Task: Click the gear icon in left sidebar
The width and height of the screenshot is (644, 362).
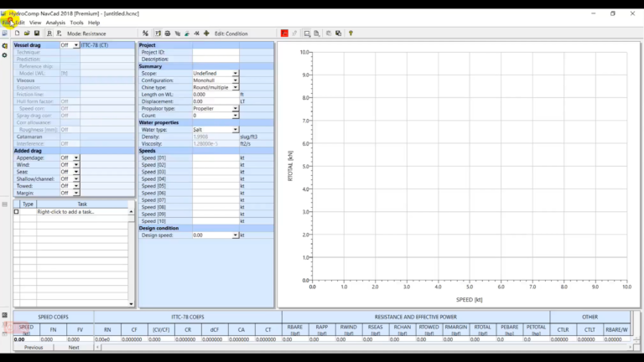Action: point(4,55)
